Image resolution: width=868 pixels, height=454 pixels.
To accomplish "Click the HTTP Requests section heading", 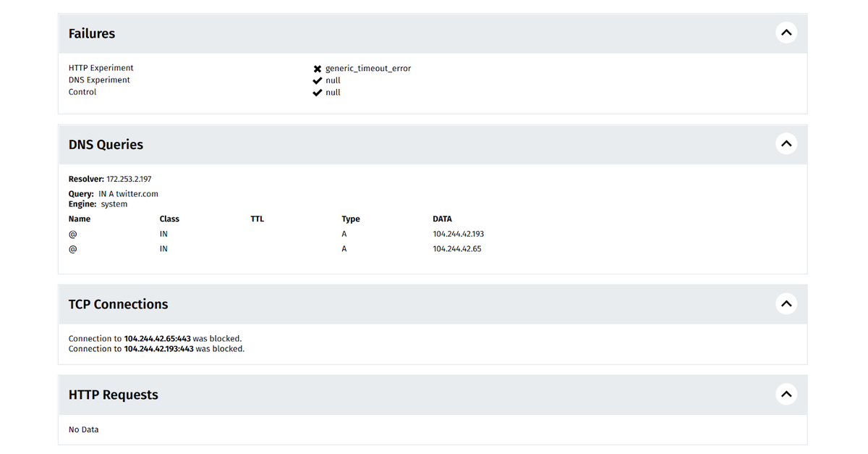I will [113, 395].
